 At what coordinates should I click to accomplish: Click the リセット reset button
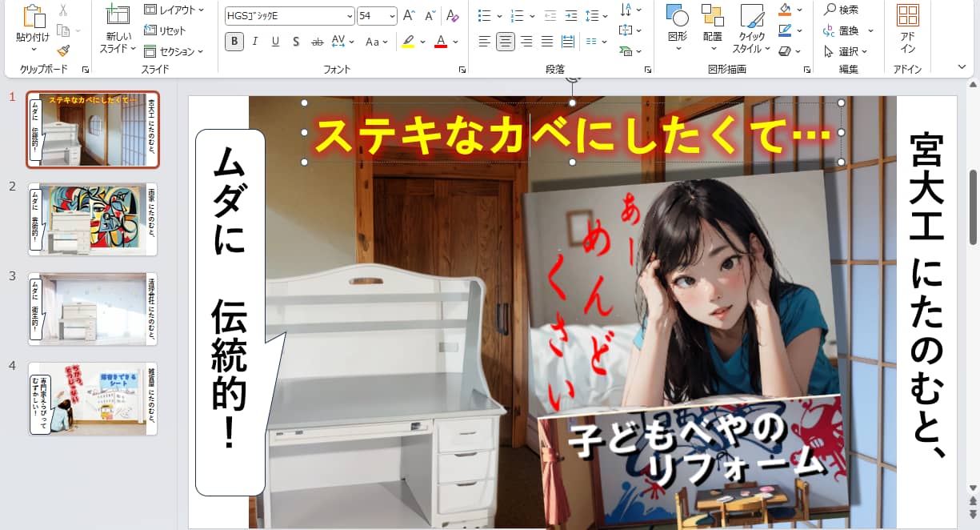165,30
